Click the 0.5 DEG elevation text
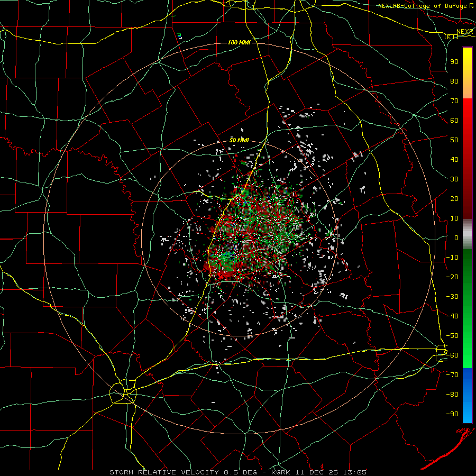 tap(241, 472)
